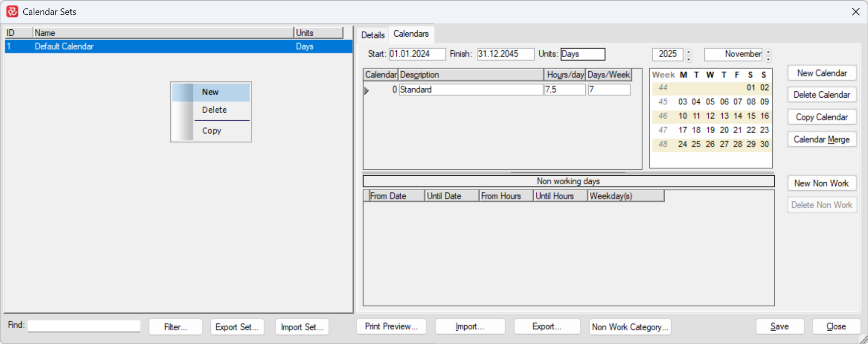
Task: Choose New from the context menu
Action: tap(211, 92)
